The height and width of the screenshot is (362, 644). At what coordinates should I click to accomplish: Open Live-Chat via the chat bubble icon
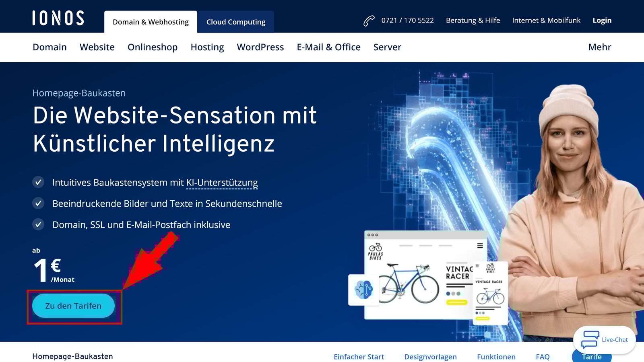pos(589,340)
